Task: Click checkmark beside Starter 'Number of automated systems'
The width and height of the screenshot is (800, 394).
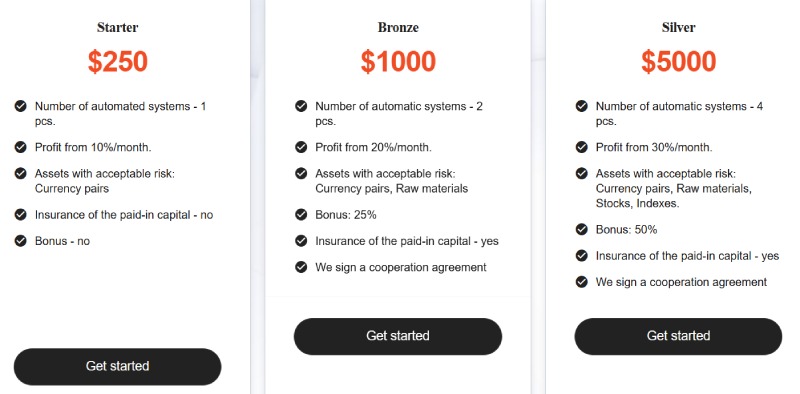Action: pos(20,106)
